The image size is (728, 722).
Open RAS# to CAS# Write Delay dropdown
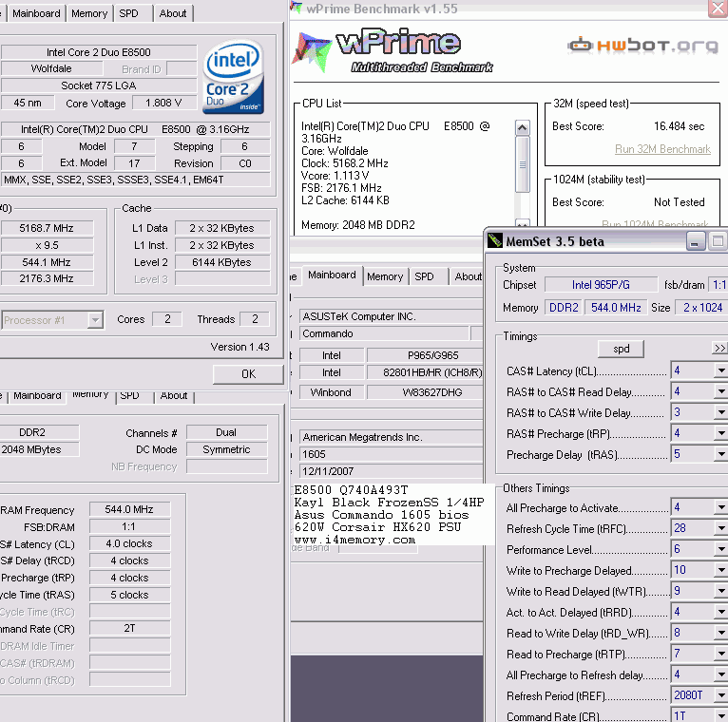(x=721, y=412)
